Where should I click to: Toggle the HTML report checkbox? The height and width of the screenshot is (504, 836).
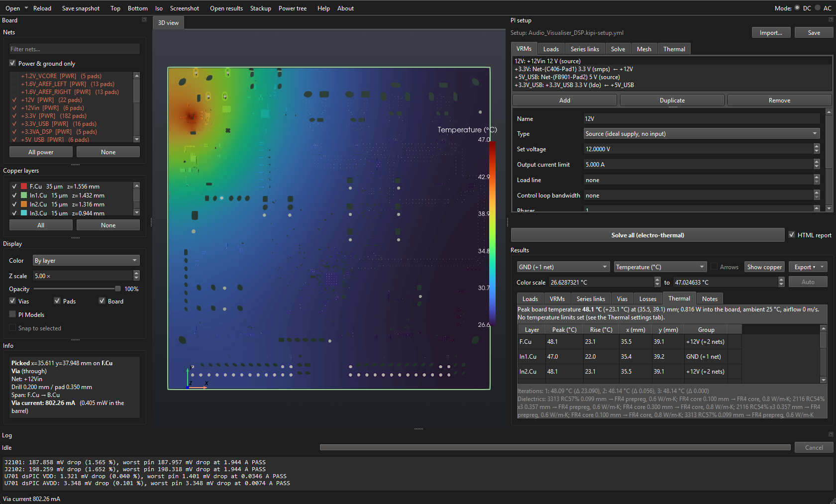(x=792, y=235)
